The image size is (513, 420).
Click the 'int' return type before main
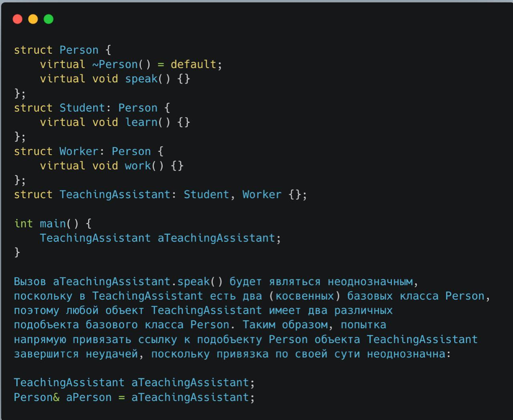(24, 224)
